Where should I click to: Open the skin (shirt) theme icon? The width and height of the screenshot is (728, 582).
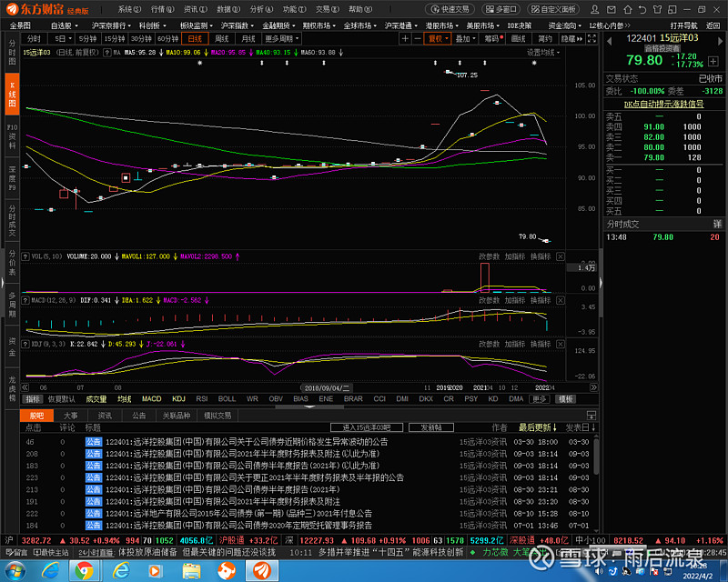657,9
